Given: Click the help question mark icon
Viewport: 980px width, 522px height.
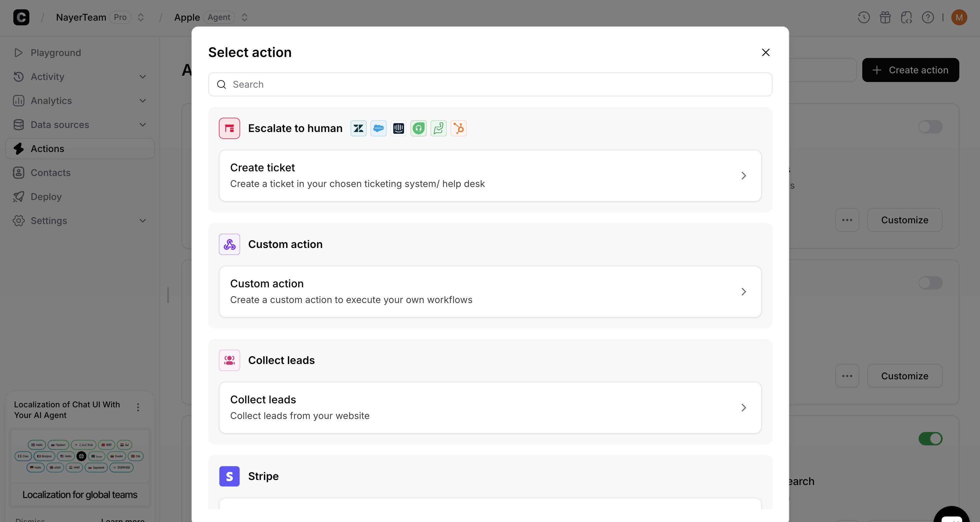Looking at the screenshot, I should click(x=928, y=17).
